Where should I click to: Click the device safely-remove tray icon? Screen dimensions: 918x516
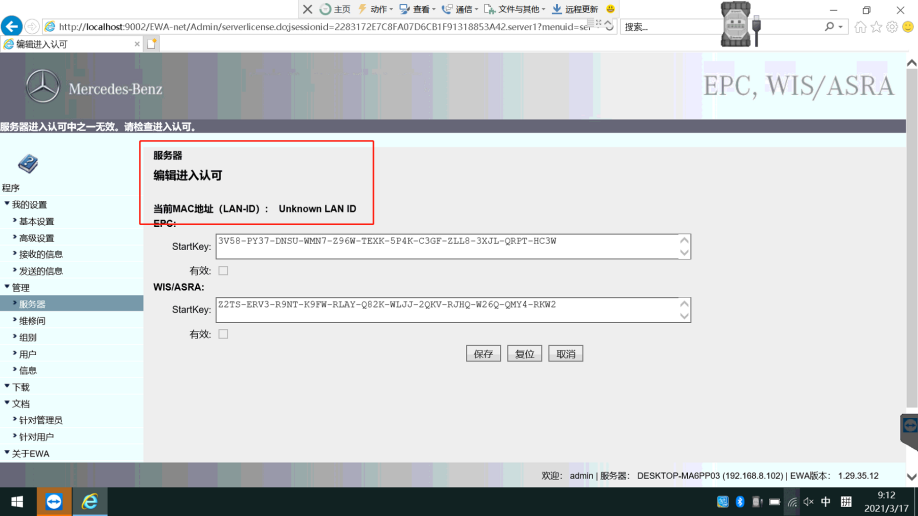(x=757, y=502)
